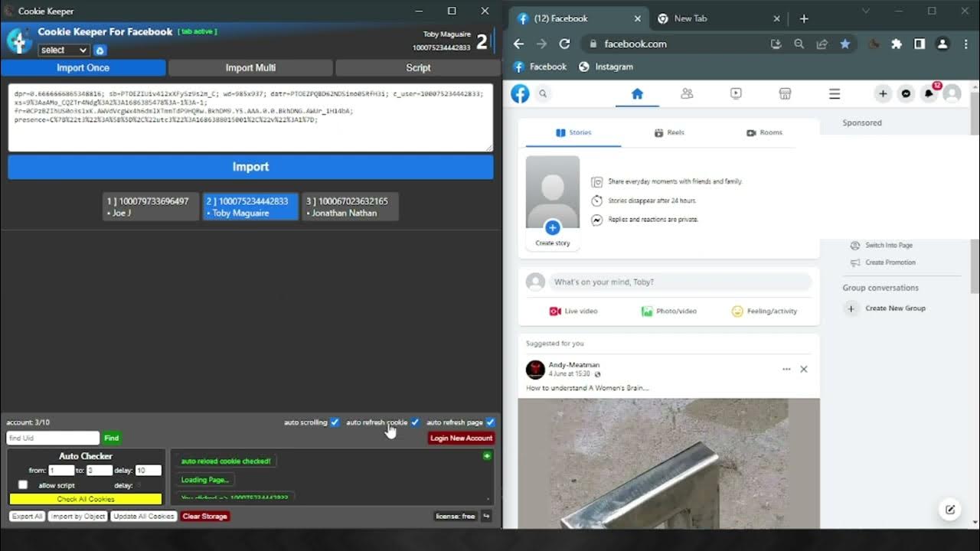Viewport: 980px width, 551px height.
Task: Click the green Find button
Action: coord(112,439)
